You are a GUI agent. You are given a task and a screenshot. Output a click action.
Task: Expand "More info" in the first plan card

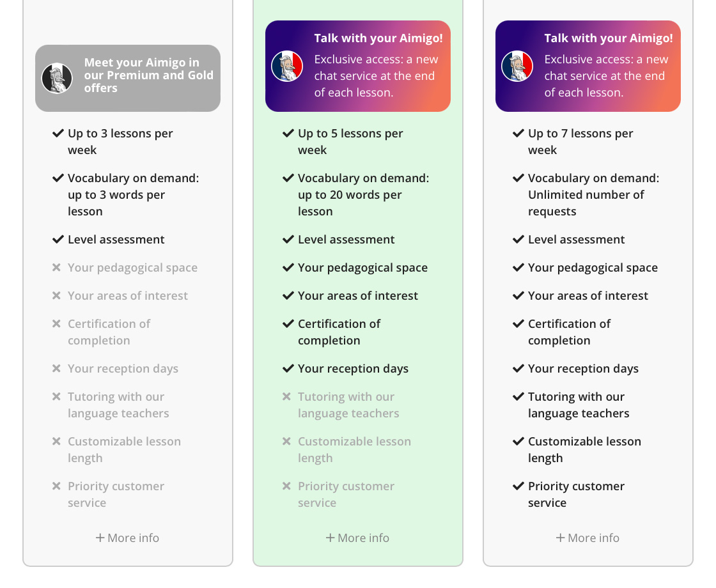pyautogui.click(x=127, y=538)
